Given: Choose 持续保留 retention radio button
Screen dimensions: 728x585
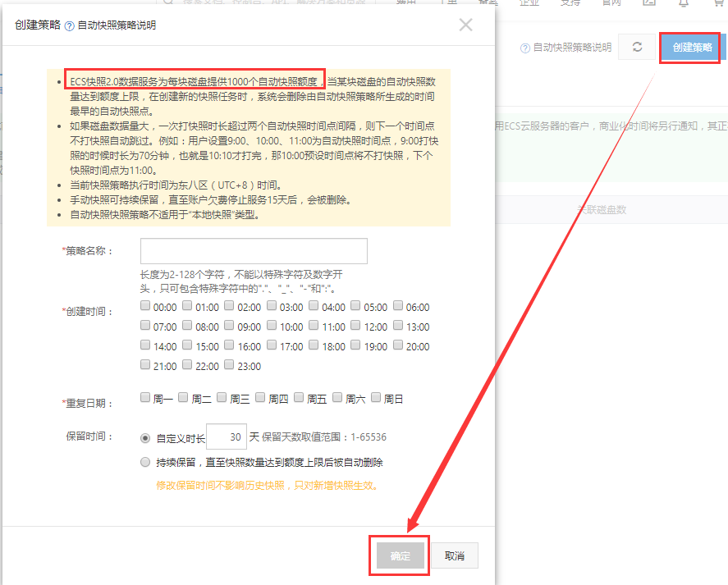Looking at the screenshot, I should click(x=145, y=462).
